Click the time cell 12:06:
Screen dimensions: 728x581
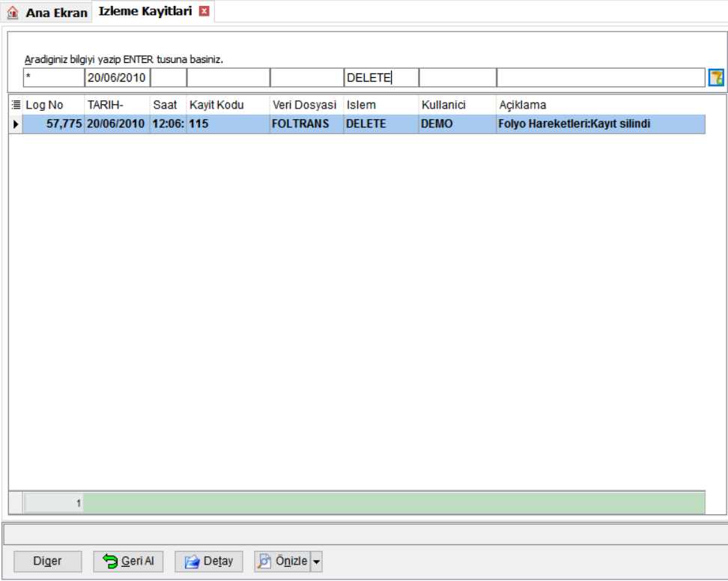pos(168,124)
